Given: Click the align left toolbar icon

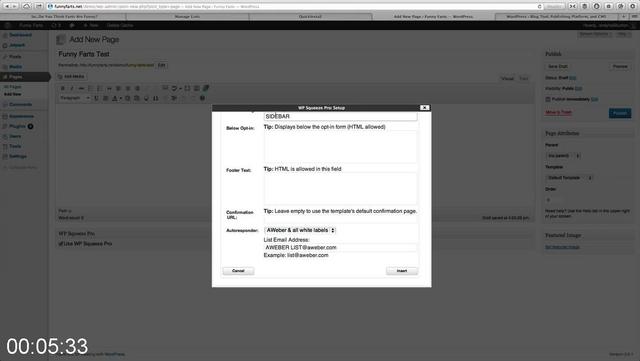Looking at the screenshot, I should pos(118,88).
